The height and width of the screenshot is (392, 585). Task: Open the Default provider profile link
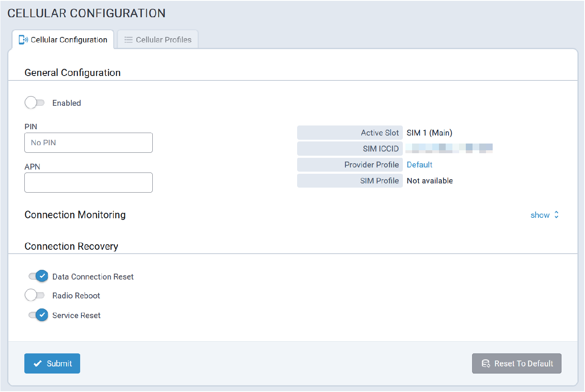coord(419,165)
